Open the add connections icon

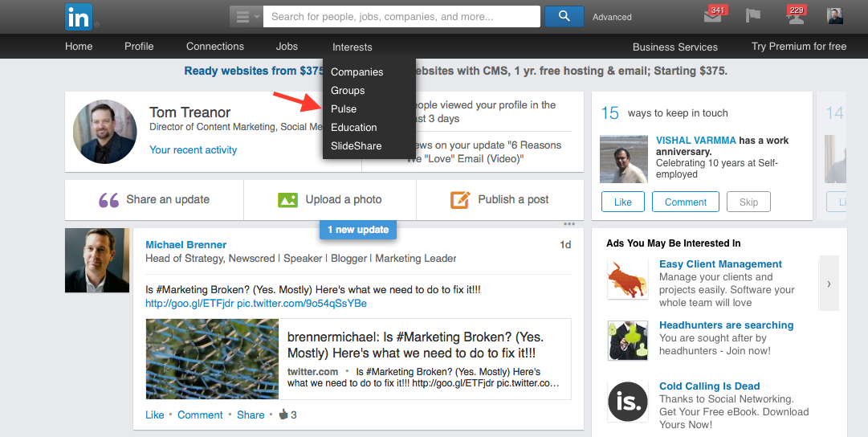[x=796, y=16]
